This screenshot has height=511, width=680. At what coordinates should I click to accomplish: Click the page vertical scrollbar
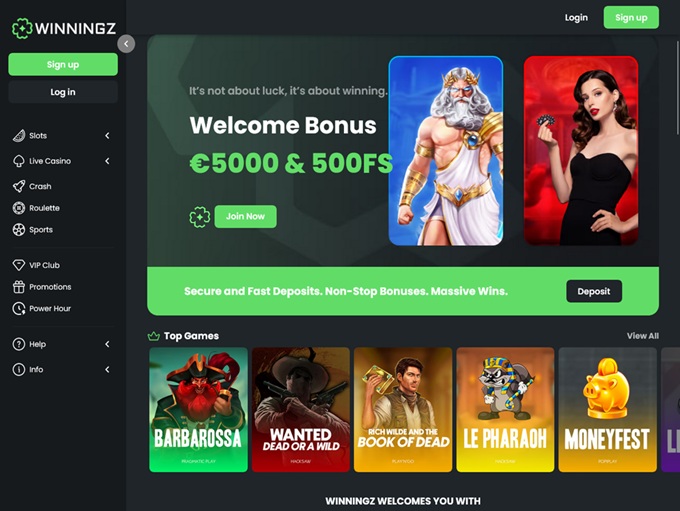[x=677, y=88]
